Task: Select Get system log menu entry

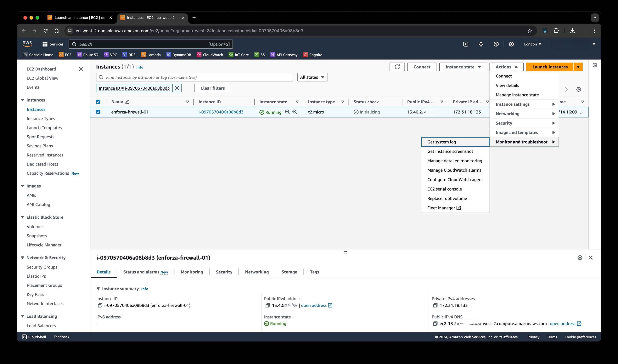Action: pyautogui.click(x=455, y=142)
